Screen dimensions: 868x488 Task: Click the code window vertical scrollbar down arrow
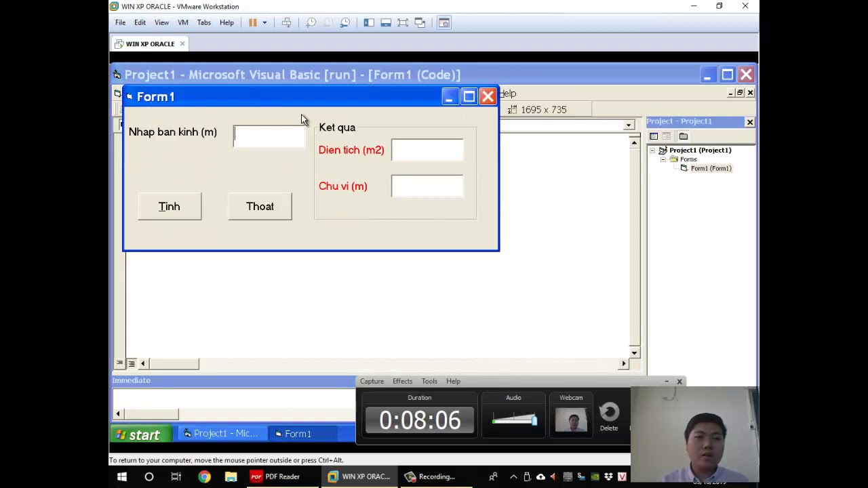[x=634, y=352]
